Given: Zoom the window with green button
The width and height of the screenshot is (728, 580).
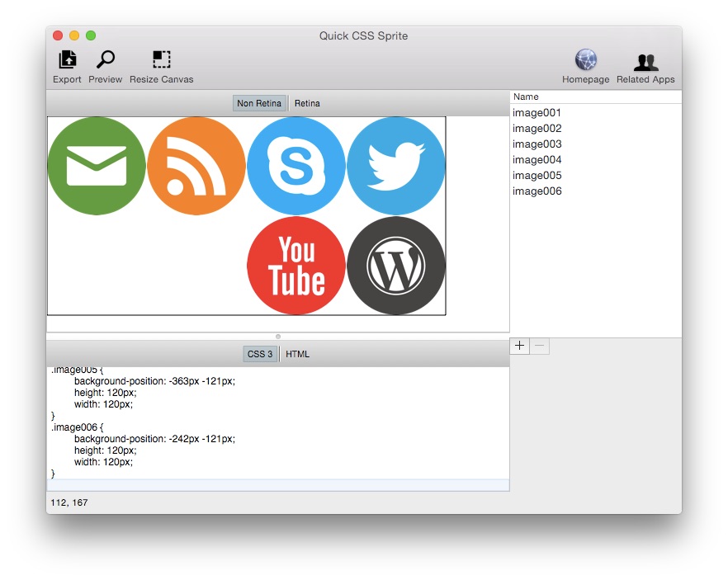Looking at the screenshot, I should 91,35.
